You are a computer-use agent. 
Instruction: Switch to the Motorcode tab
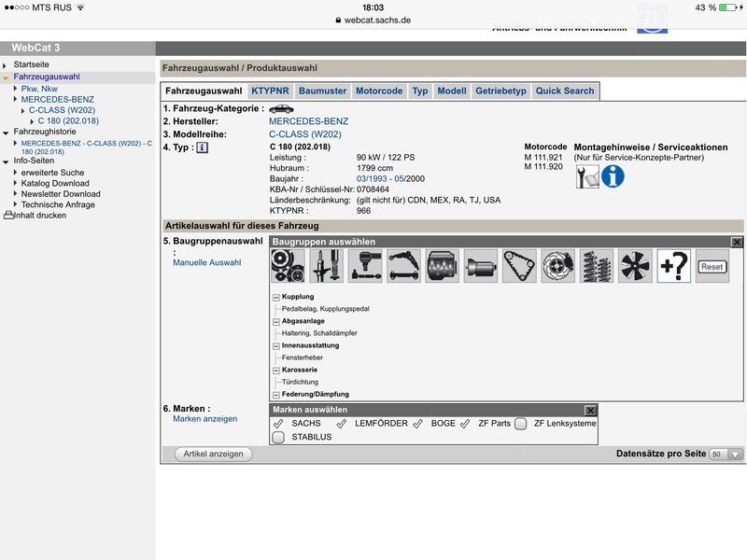point(379,91)
